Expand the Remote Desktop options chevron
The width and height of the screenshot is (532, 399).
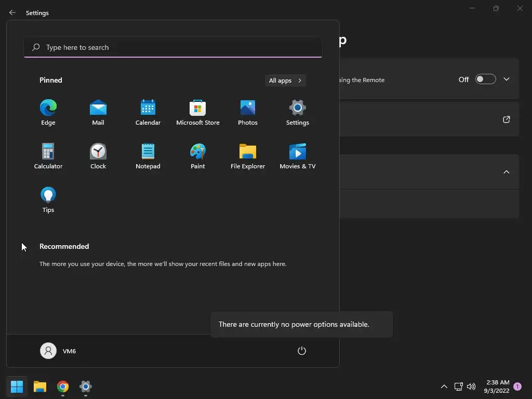tap(507, 79)
